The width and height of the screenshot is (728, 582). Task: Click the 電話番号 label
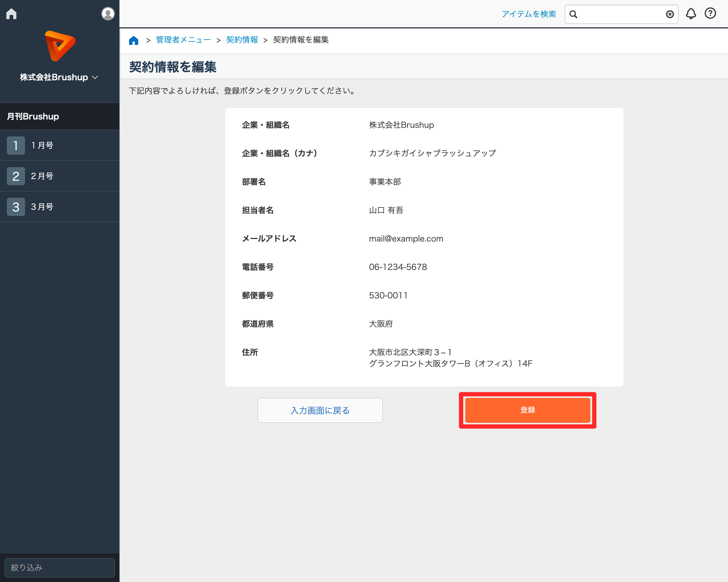pyautogui.click(x=258, y=267)
